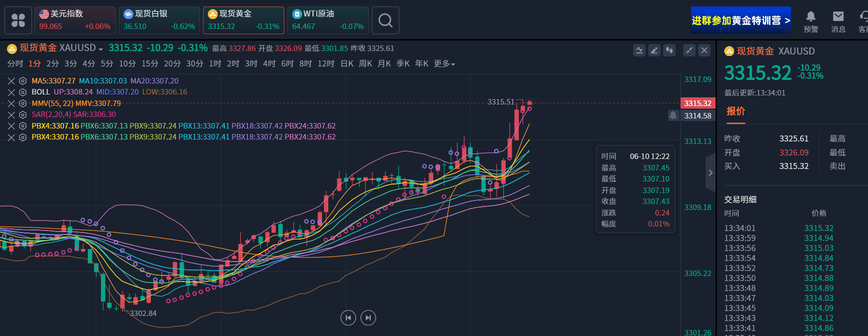Click the 06-10 12:22 time in tooltip
This screenshot has width=868, height=336.
(650, 156)
